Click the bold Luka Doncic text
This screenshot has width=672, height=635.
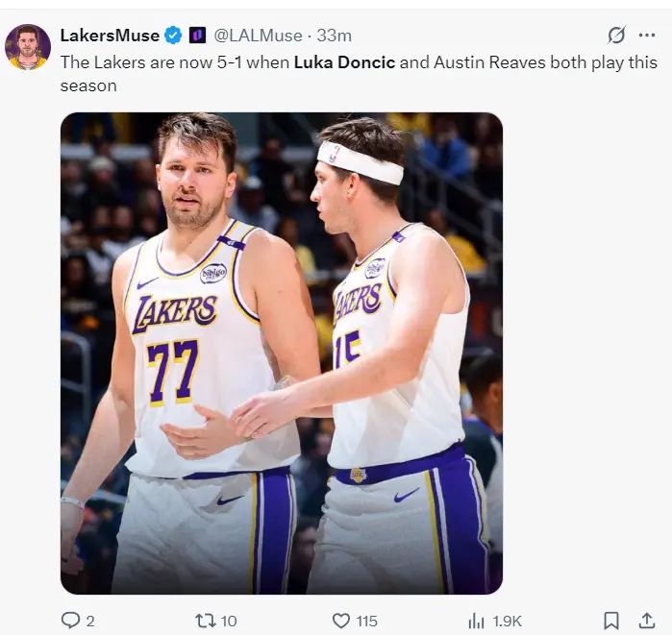[x=343, y=62]
